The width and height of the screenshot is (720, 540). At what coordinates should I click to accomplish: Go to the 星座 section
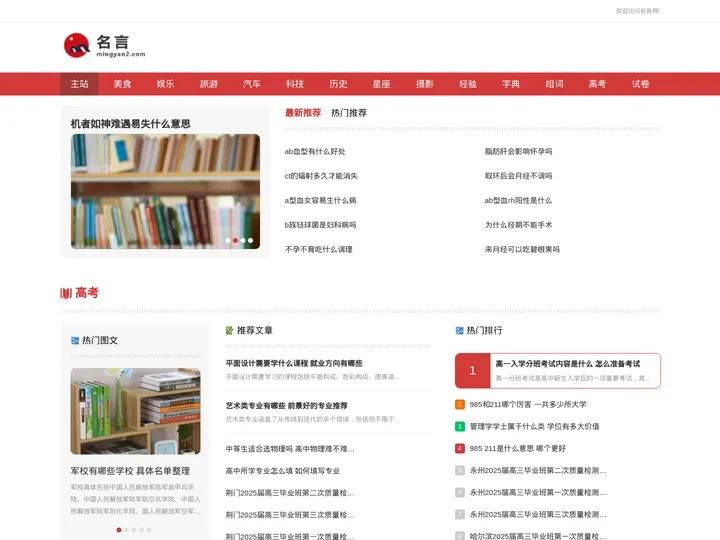pos(381,84)
